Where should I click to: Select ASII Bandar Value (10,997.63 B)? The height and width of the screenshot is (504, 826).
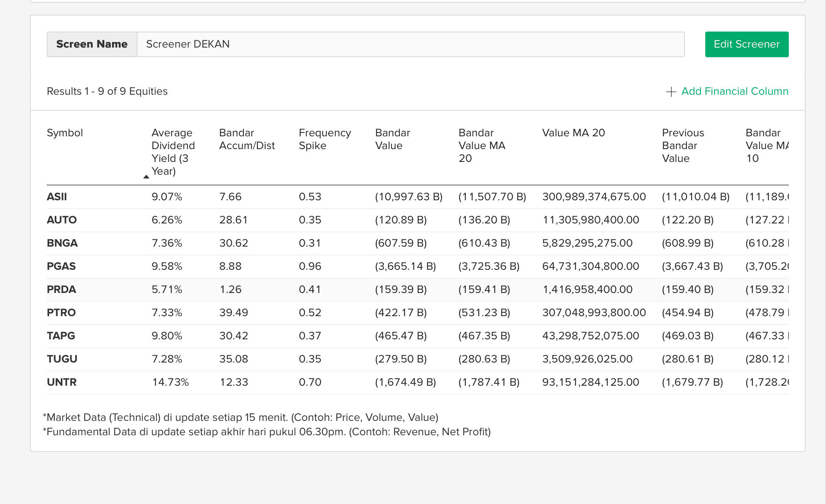pyautogui.click(x=409, y=197)
